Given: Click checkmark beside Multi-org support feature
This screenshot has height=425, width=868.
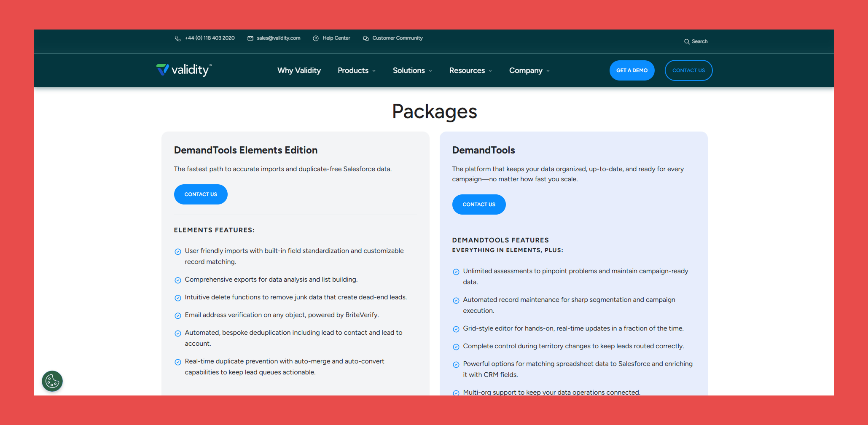Looking at the screenshot, I should [x=456, y=393].
